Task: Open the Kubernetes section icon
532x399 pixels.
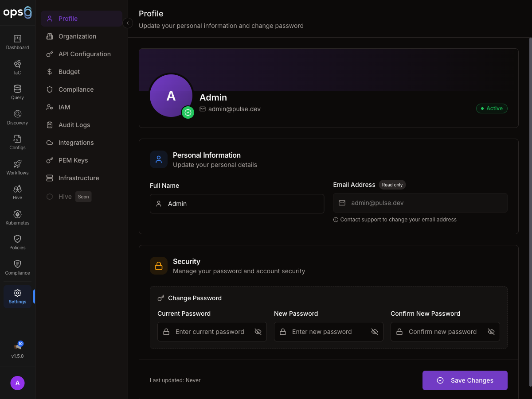Action: click(x=17, y=214)
